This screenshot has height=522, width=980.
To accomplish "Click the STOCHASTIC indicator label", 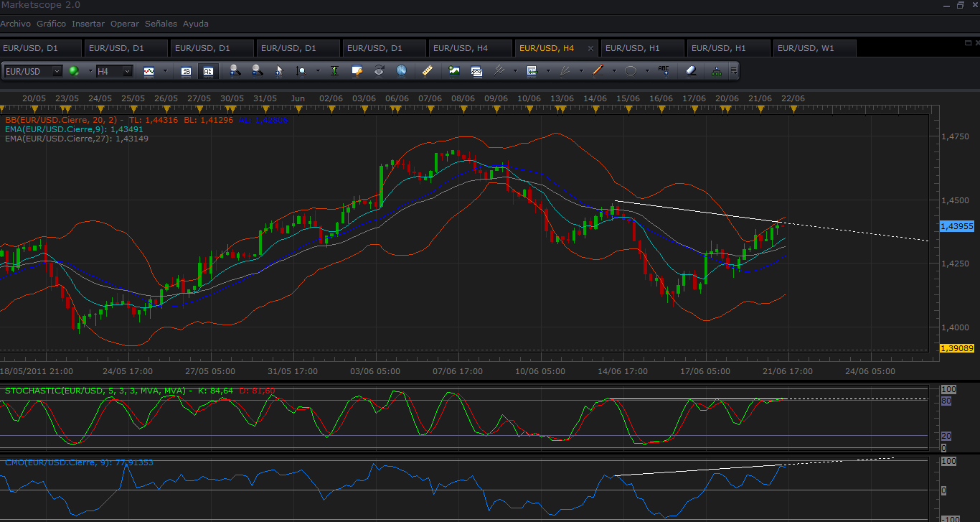I will (x=139, y=391).
